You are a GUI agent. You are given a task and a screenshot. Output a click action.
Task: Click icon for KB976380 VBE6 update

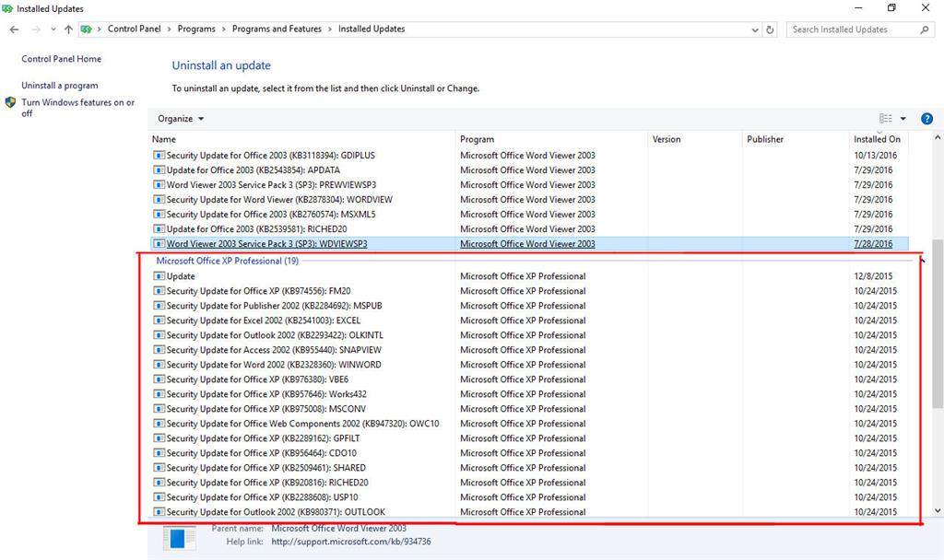pos(159,379)
